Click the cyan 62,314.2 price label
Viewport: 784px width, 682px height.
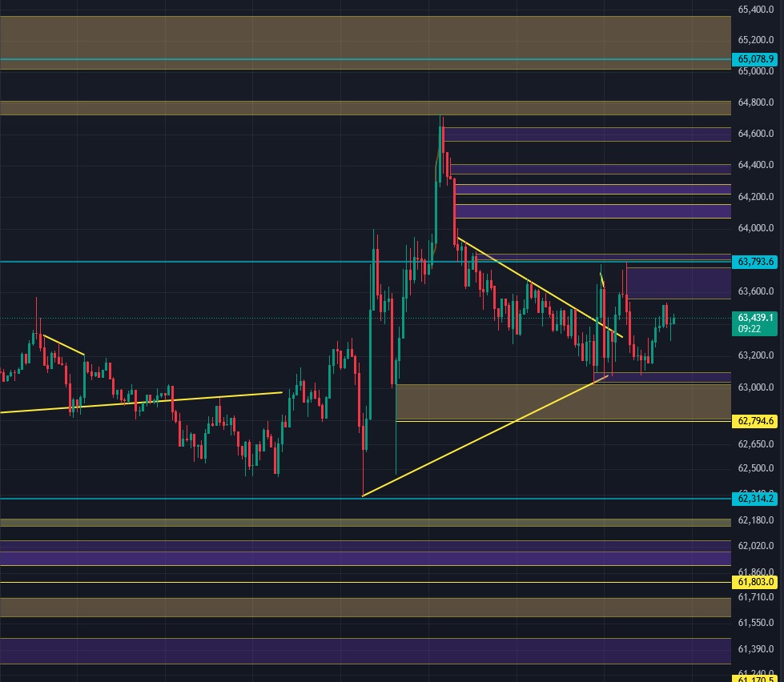[x=754, y=499]
